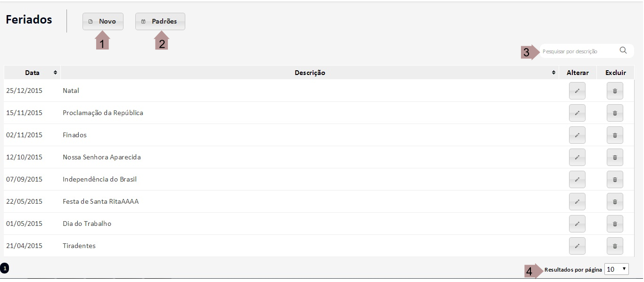Click the Novo button
Viewport: 644px width, 282px height.
103,22
